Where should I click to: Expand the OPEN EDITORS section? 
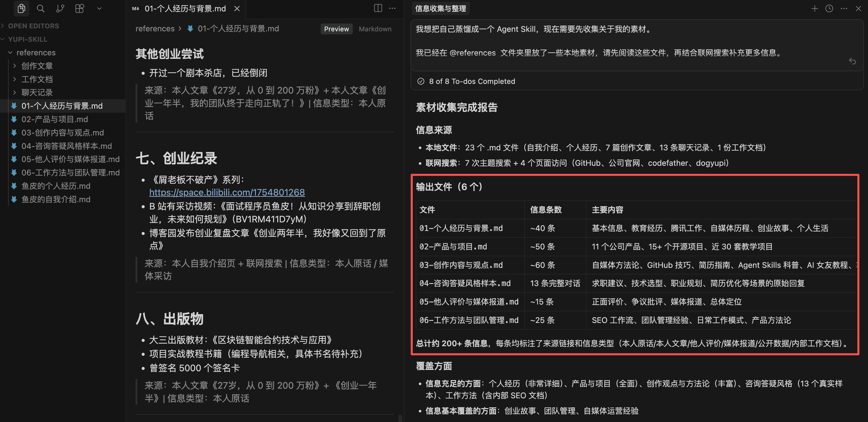coord(33,26)
